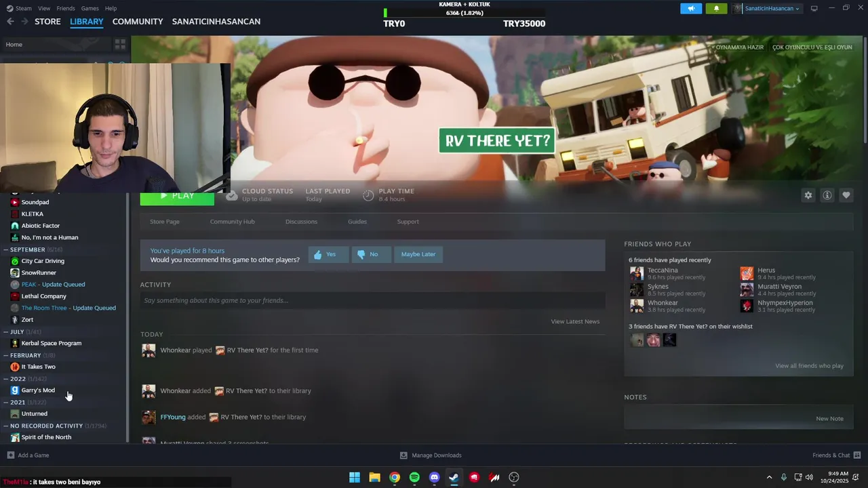The image size is (868, 488).
Task: Open Spotify from the taskbar
Action: [414, 477]
